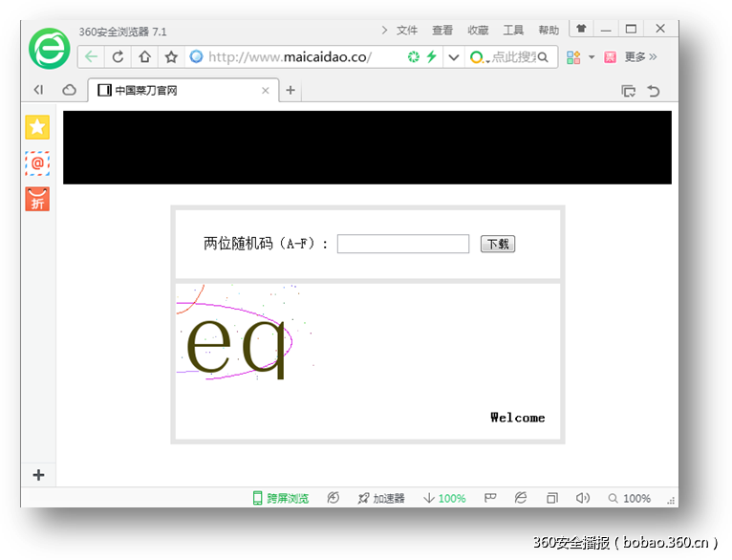Go to homepage via house icon
Screen dimensions: 732x560
point(144,57)
